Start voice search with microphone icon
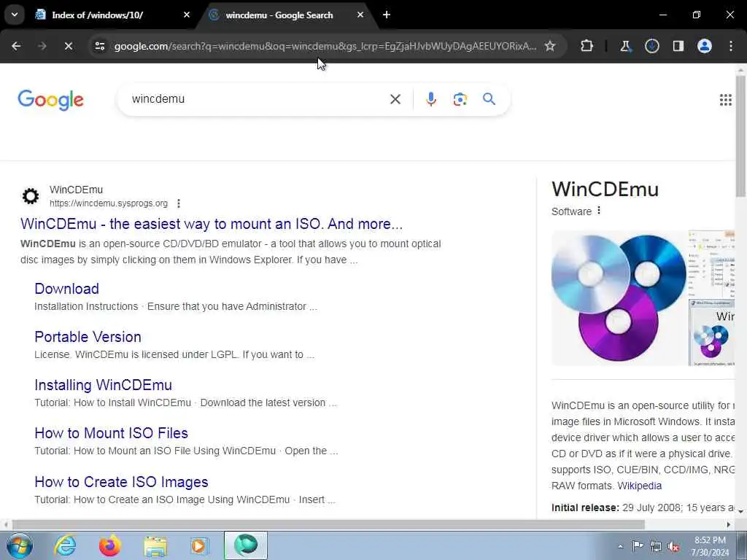The width and height of the screenshot is (747, 560). 430,99
